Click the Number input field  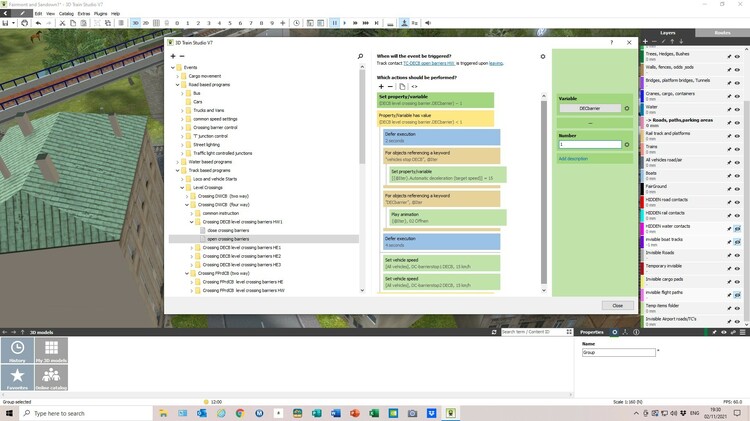(x=590, y=145)
